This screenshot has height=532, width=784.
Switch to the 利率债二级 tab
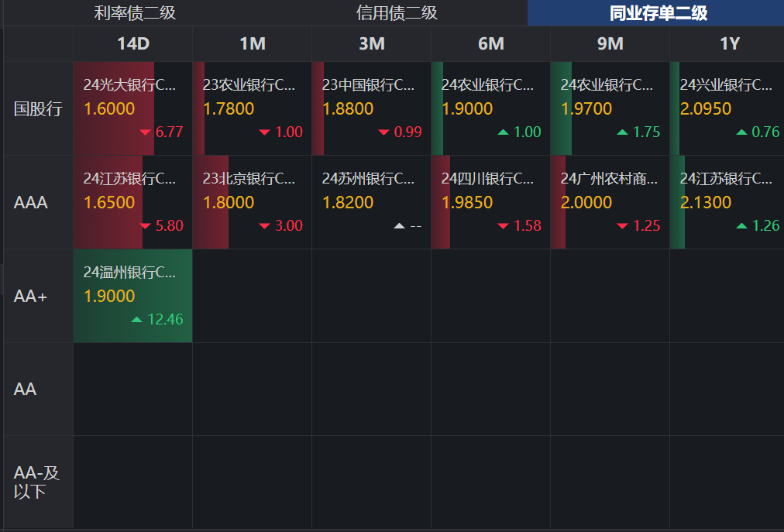pyautogui.click(x=135, y=13)
